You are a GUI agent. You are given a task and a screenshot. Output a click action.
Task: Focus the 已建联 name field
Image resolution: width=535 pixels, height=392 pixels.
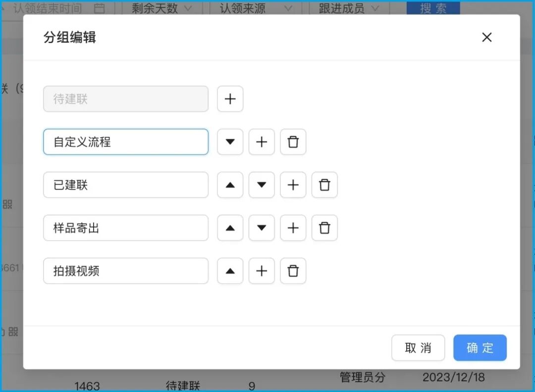pos(125,185)
